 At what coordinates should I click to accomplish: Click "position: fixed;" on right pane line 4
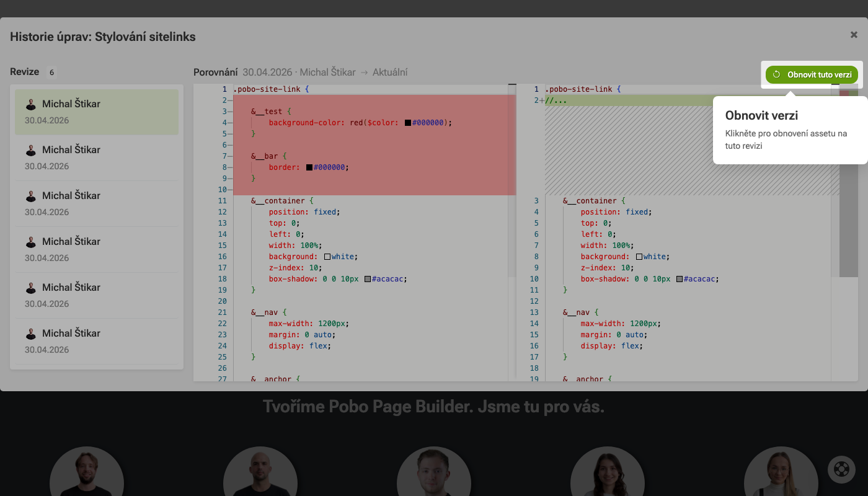pos(616,212)
